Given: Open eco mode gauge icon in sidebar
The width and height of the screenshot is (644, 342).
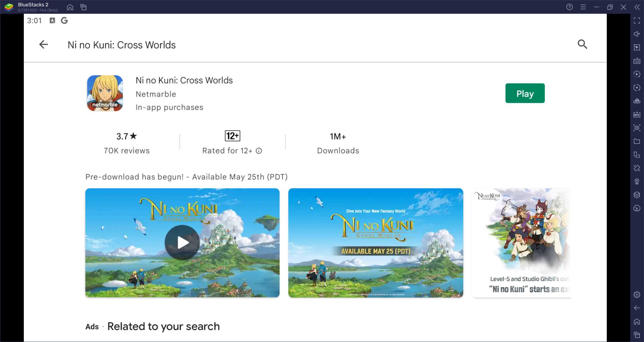Looking at the screenshot, I should click(x=637, y=208).
